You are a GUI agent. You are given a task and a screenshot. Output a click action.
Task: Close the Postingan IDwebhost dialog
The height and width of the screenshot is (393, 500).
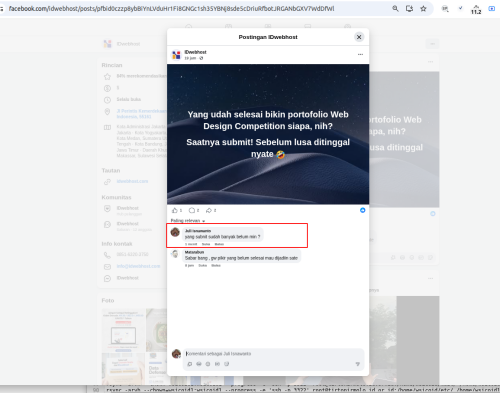click(359, 37)
